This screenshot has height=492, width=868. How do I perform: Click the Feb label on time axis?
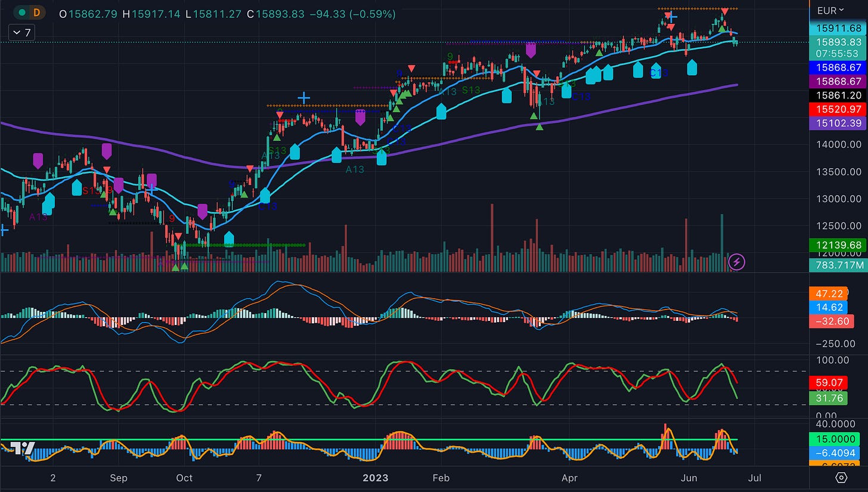pyautogui.click(x=441, y=478)
